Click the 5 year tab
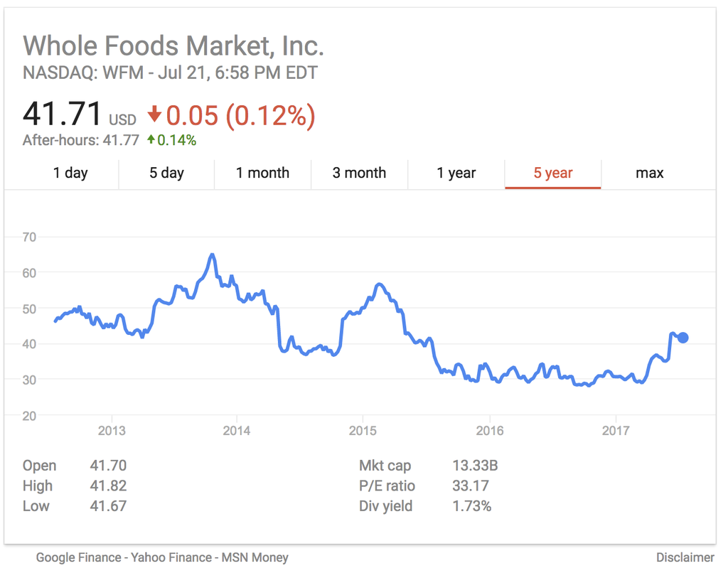 coord(553,173)
